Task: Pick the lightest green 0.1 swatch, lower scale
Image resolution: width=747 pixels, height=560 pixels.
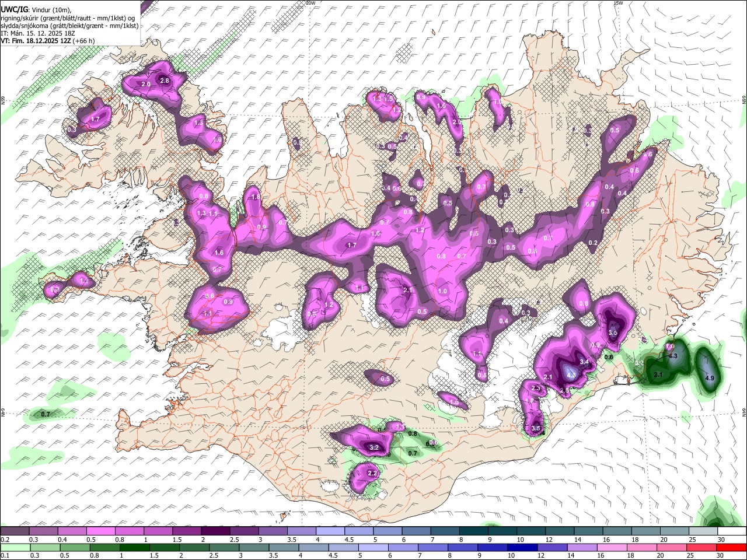Action: [15, 547]
